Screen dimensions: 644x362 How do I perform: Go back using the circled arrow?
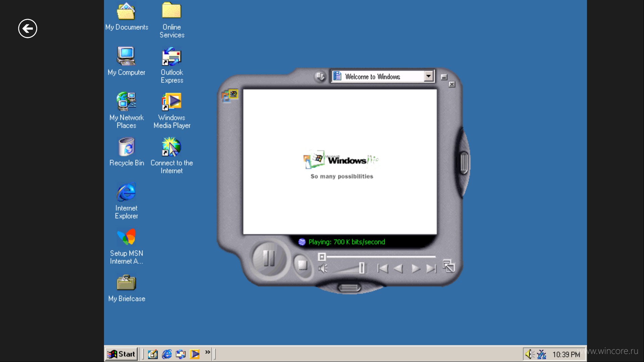coord(28,28)
